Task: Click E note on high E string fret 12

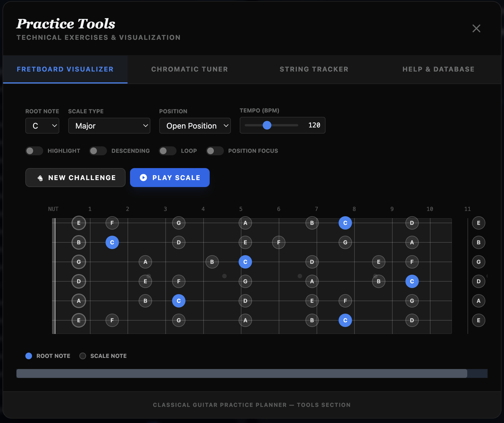Action: tap(479, 223)
